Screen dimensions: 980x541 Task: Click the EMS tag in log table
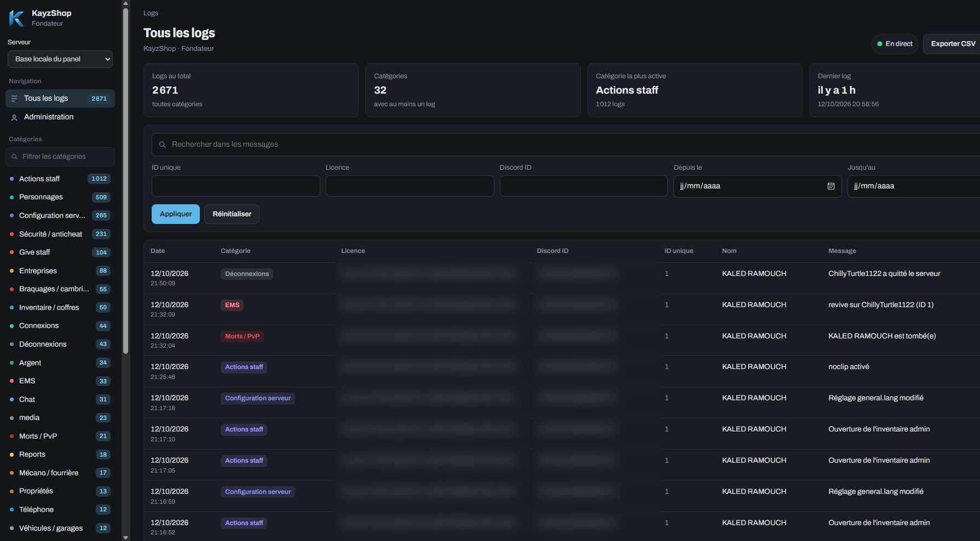tap(232, 305)
